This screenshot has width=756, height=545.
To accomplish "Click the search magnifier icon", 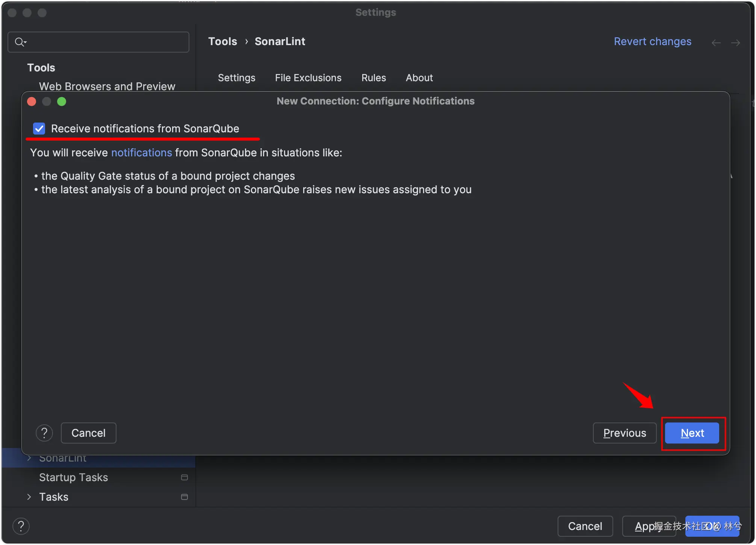I will pos(20,42).
